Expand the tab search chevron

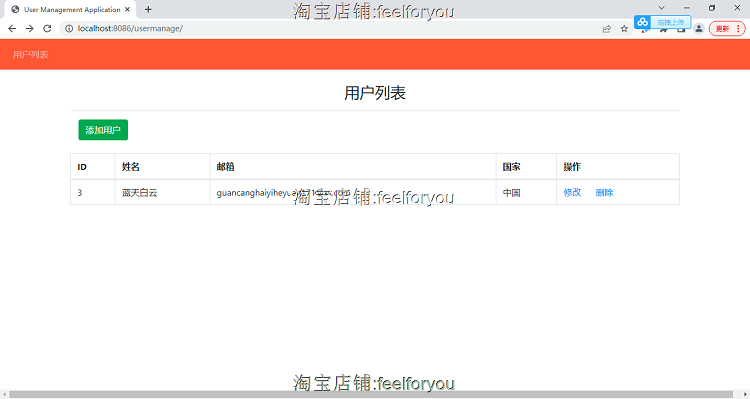coord(662,8)
